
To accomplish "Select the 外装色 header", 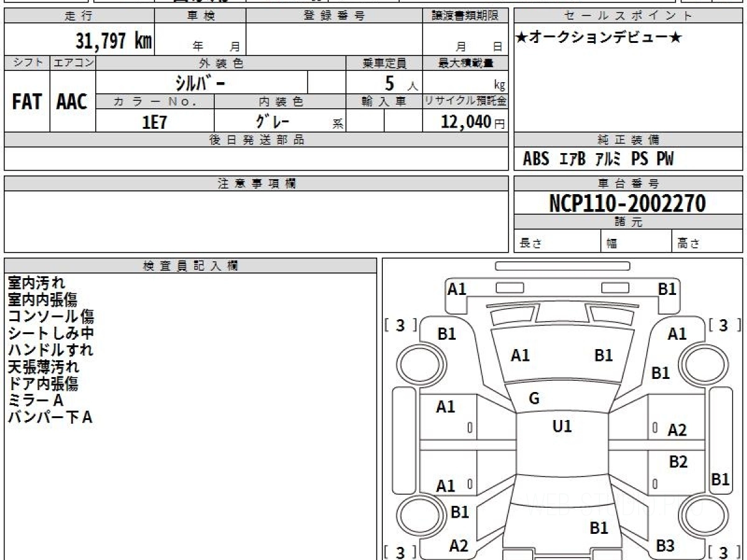I will click(x=221, y=63).
